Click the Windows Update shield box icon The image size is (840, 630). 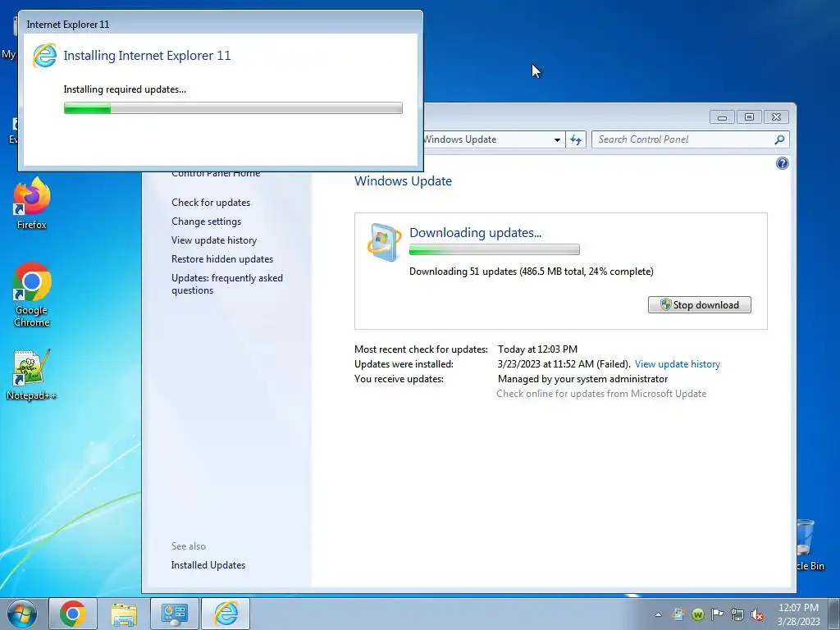pos(384,242)
